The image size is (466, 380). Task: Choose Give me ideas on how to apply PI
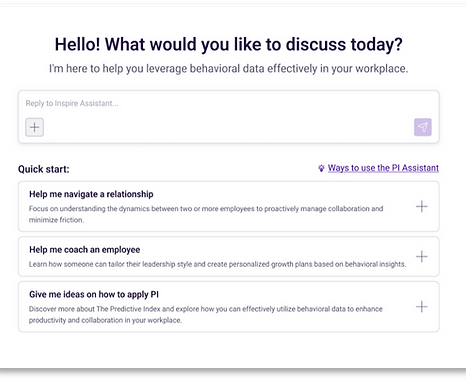coord(94,294)
